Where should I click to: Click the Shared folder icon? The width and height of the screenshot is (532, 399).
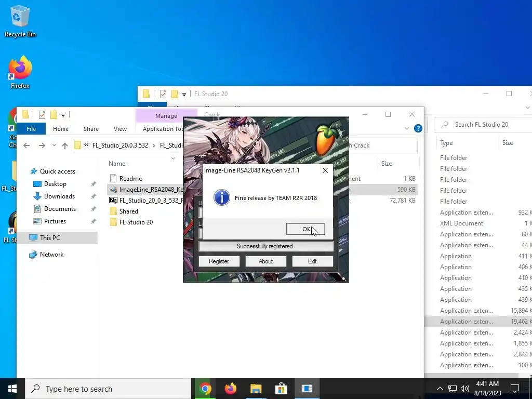pos(113,211)
